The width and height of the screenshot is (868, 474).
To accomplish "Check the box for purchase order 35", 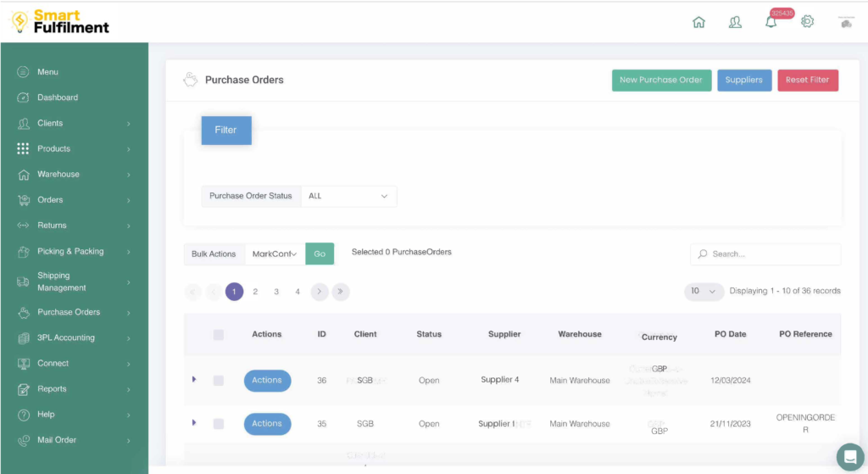I will point(219,423).
